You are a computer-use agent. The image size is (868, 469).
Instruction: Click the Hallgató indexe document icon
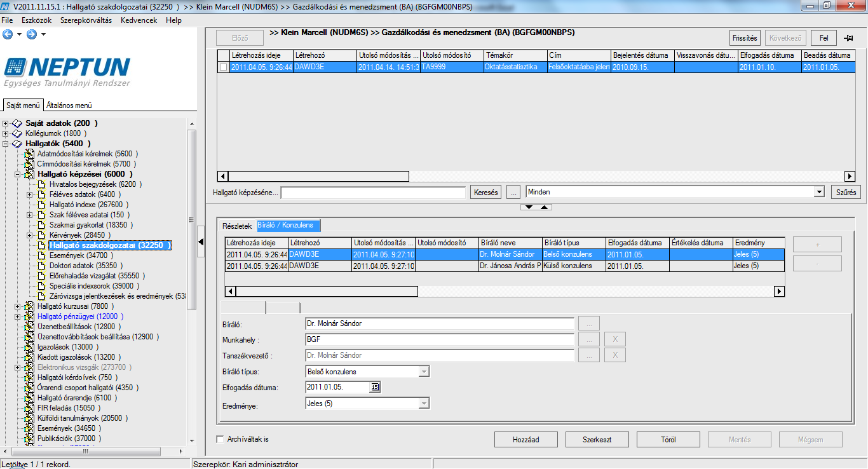click(42, 205)
